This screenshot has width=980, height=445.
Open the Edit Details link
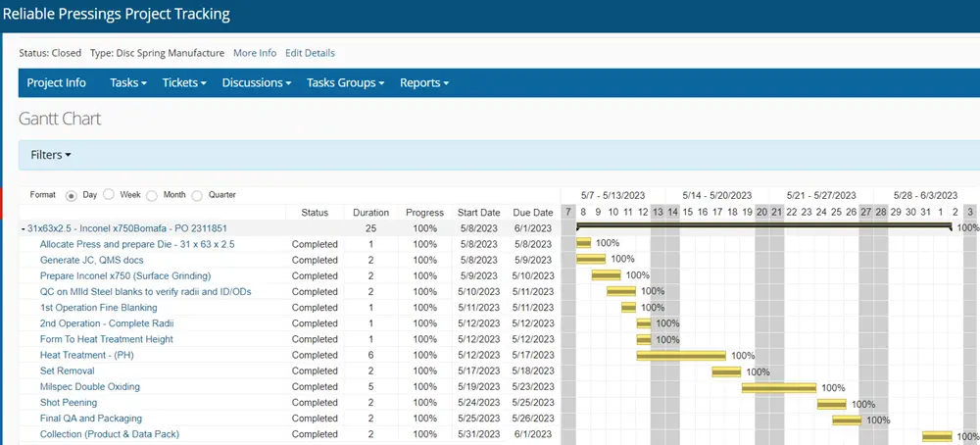tap(310, 53)
